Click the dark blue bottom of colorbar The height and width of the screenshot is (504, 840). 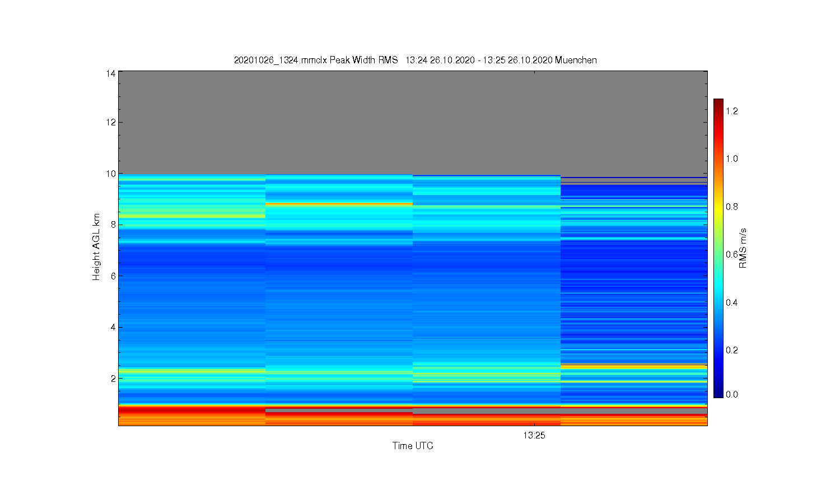[718, 394]
